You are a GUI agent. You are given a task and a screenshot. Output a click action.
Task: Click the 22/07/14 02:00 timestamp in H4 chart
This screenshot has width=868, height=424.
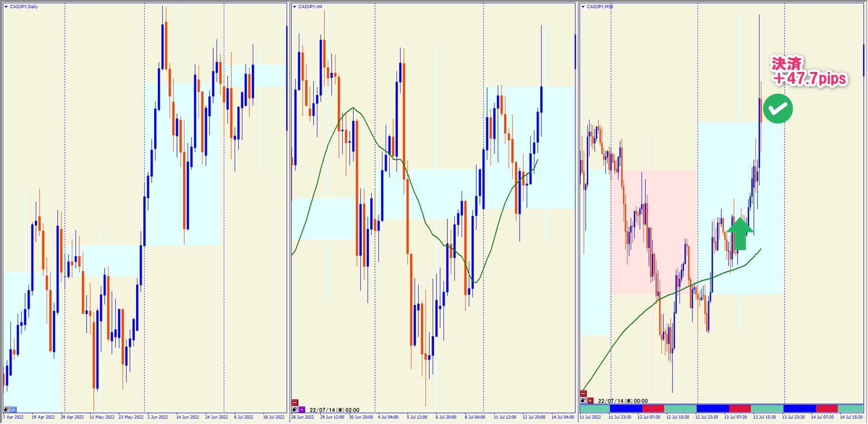click(x=334, y=410)
